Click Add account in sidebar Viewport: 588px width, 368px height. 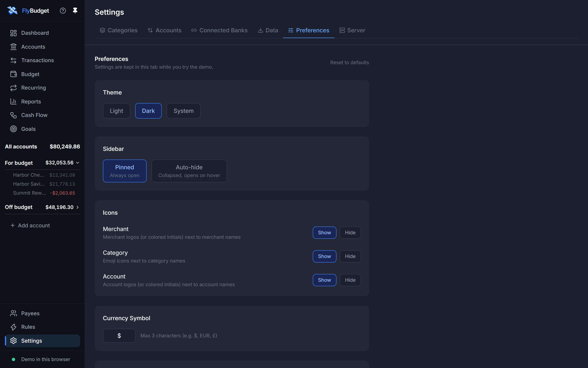pyautogui.click(x=30, y=225)
